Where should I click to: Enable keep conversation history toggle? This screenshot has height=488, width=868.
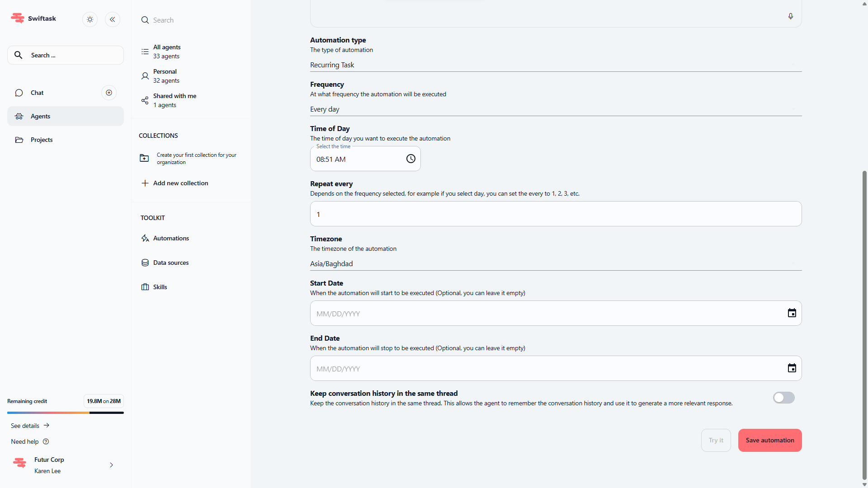pos(783,398)
